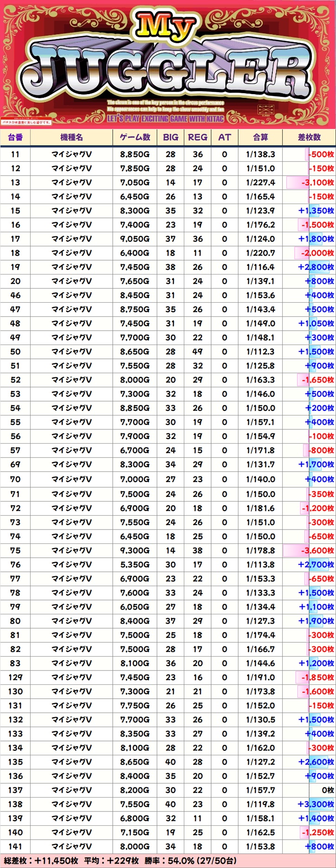Select the ゲーム数 column header

point(135,137)
